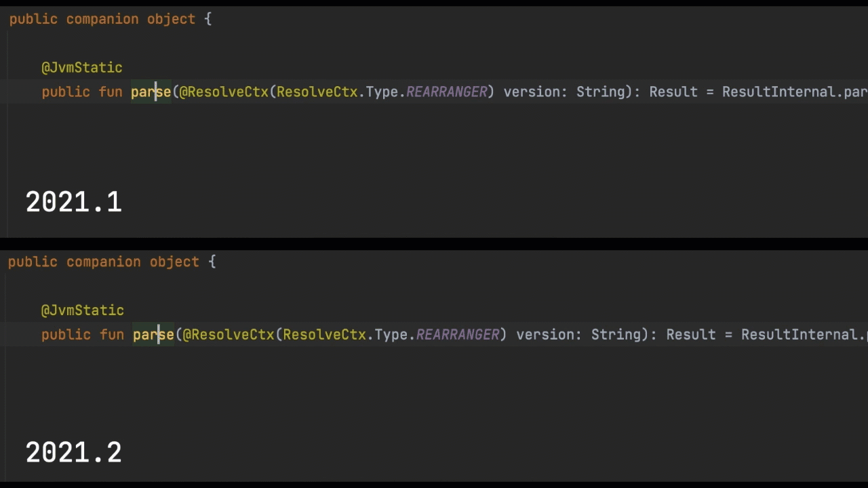
Task: Select @JvmStatic annotation in the 2021.1 pane
Action: click(82, 68)
